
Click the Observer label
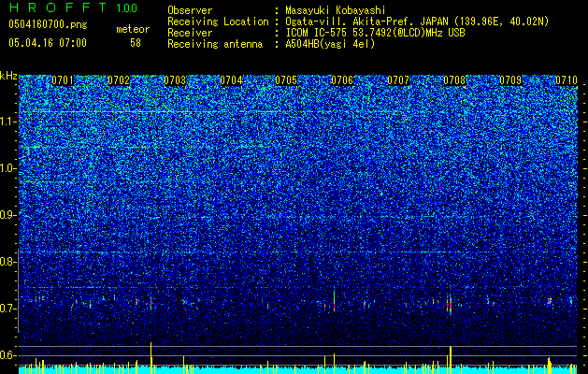[190, 10]
